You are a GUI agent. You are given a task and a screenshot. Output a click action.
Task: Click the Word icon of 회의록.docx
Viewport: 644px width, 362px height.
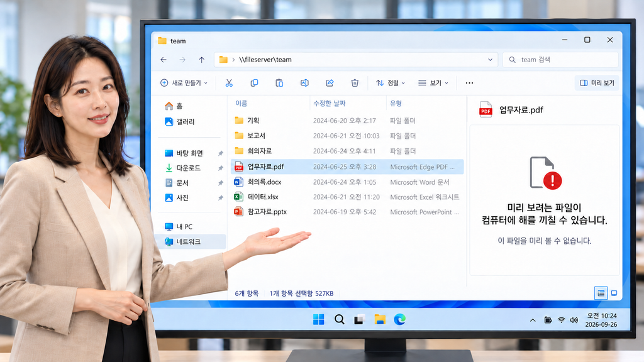point(238,182)
